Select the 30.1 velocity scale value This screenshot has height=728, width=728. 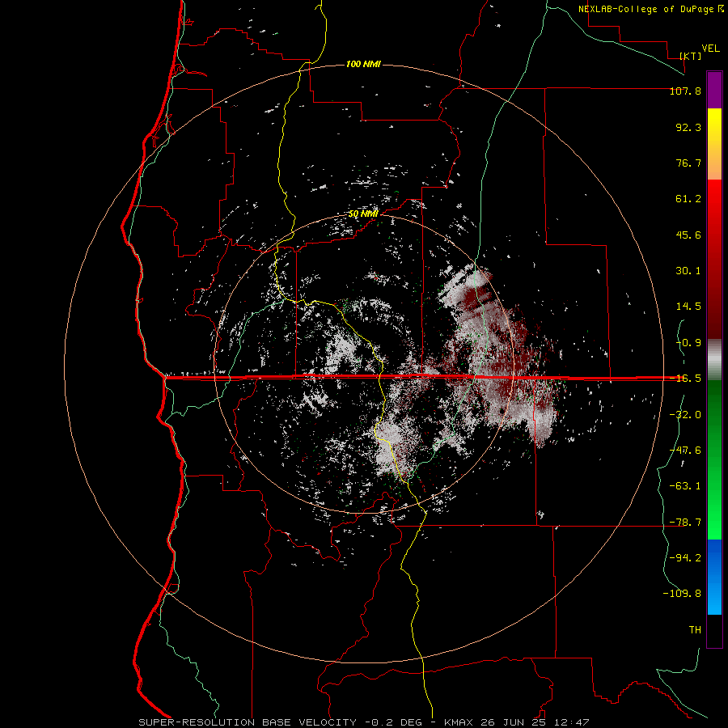pyautogui.click(x=688, y=271)
